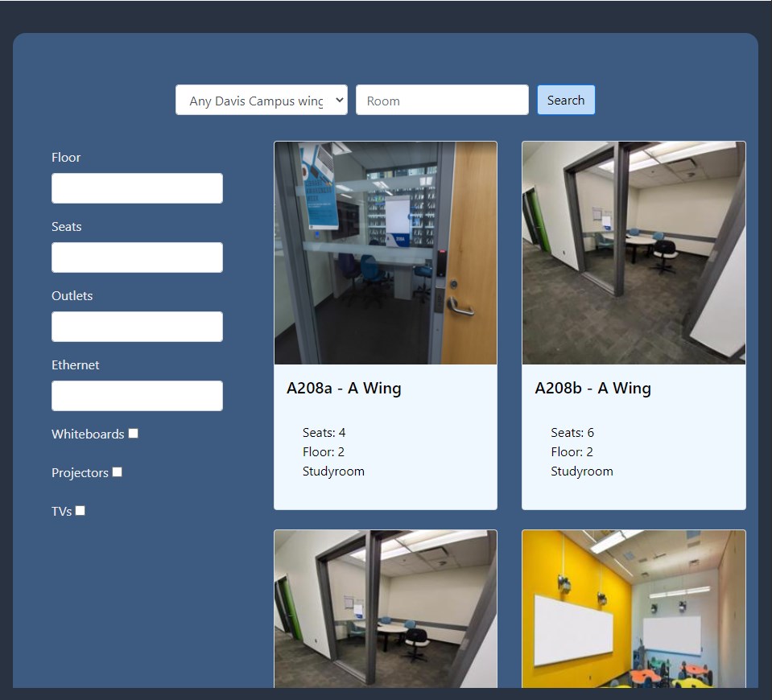Click the Ethernet filter field
Screen dimensions: 772x700
point(137,396)
